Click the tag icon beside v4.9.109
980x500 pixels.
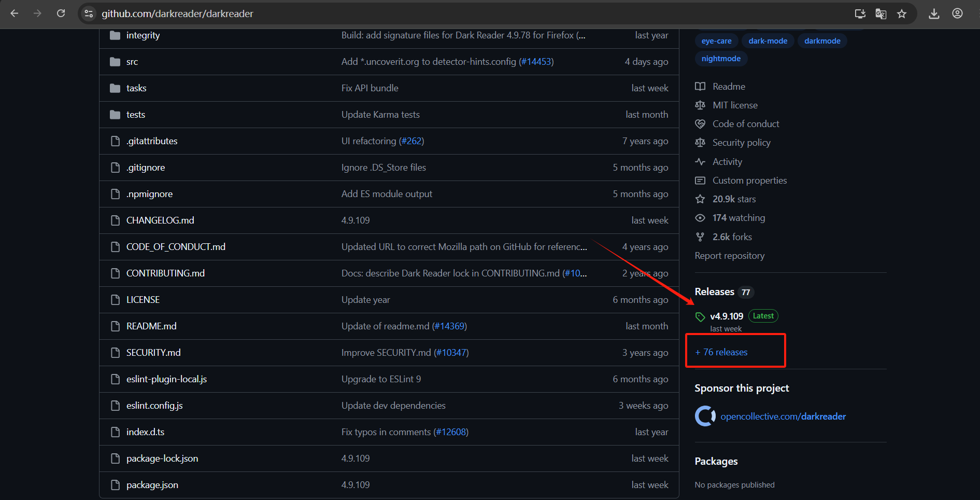[700, 317]
